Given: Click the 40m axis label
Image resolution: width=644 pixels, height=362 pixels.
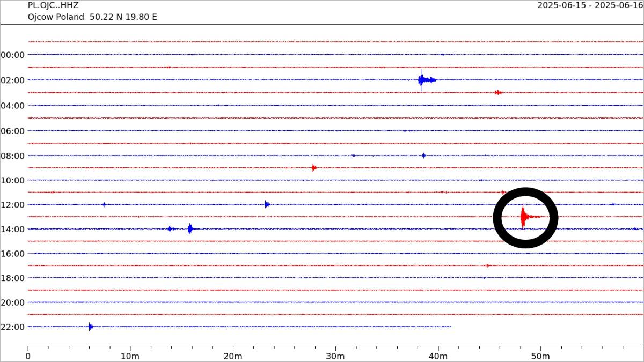Looking at the screenshot, I should click(438, 356).
